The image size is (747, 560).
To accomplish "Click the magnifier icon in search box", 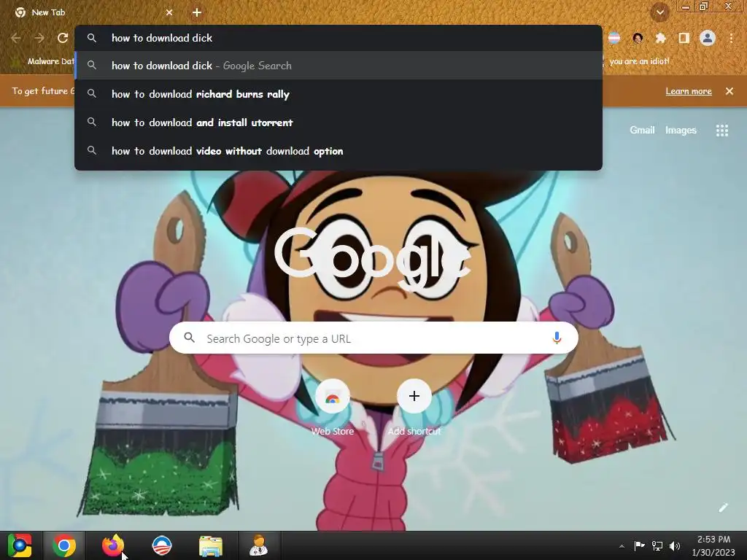I will 189,338.
